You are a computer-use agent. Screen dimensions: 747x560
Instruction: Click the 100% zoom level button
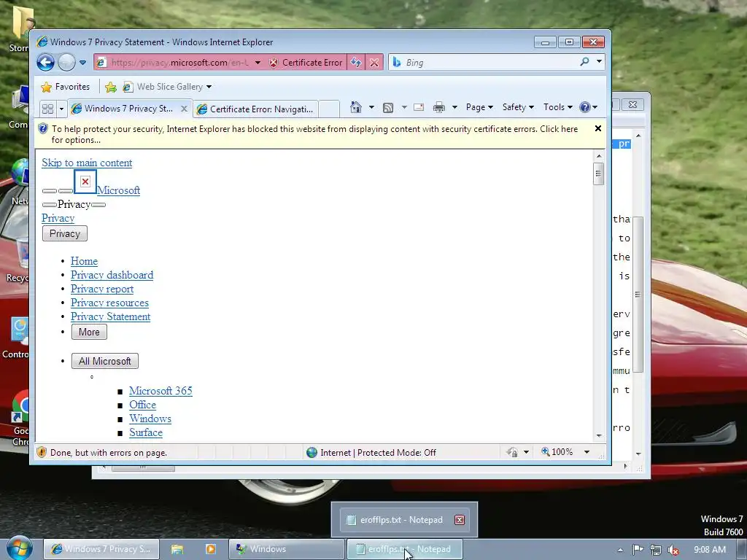(x=557, y=452)
